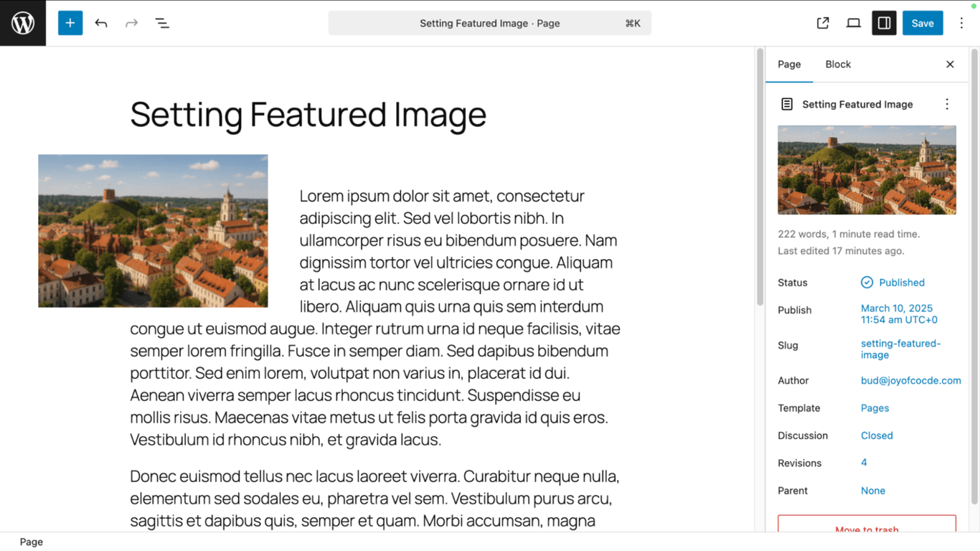Click the Save button
The image size is (980, 551).
tap(923, 22)
